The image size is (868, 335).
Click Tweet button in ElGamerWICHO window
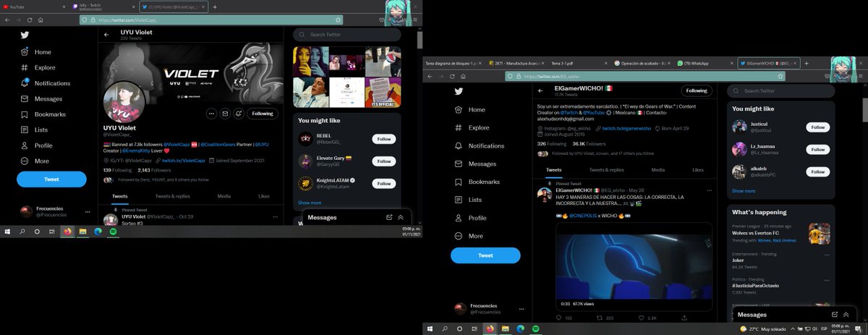click(485, 255)
